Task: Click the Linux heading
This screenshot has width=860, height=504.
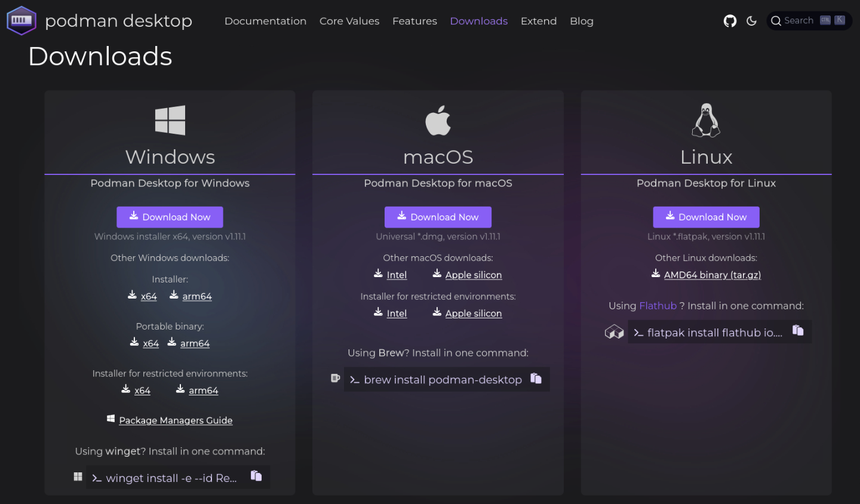Action: click(706, 157)
